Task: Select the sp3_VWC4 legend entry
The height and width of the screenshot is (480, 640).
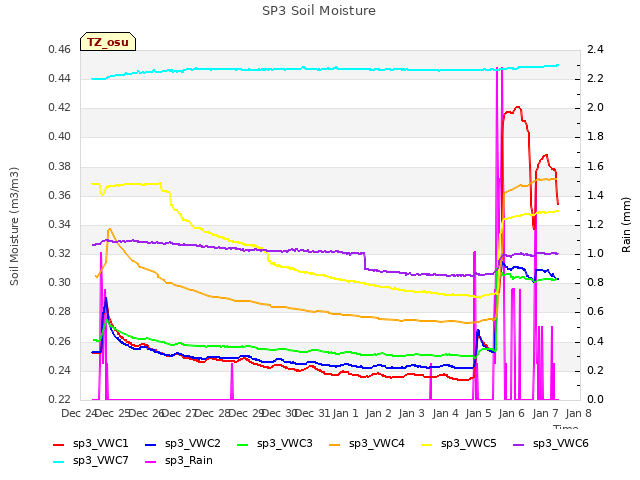Action: [367, 444]
